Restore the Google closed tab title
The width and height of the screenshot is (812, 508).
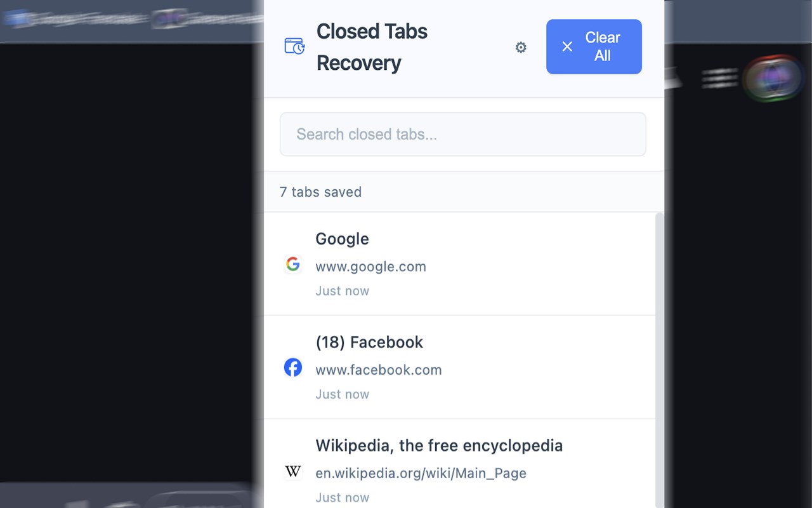click(342, 239)
